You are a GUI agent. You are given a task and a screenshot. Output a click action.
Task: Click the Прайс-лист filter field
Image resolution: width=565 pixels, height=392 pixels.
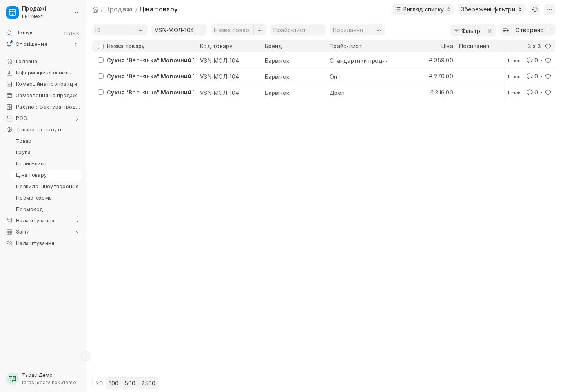click(x=298, y=30)
